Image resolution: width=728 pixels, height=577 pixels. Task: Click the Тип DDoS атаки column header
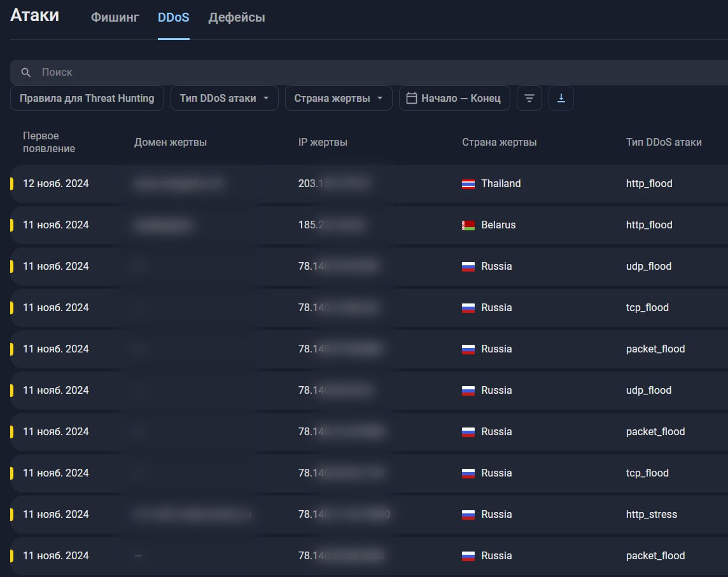point(664,143)
